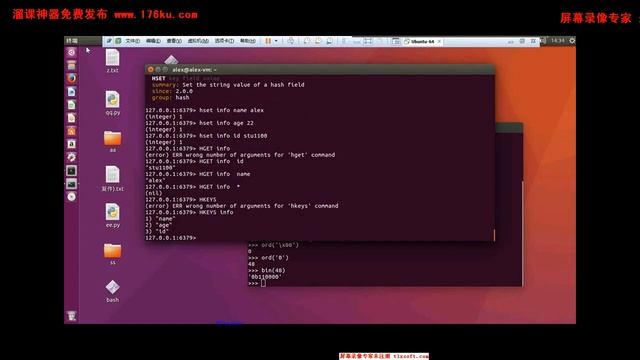The width and height of the screenshot is (640, 360).
Task: Open the Amazon launcher icon
Action: [71, 144]
